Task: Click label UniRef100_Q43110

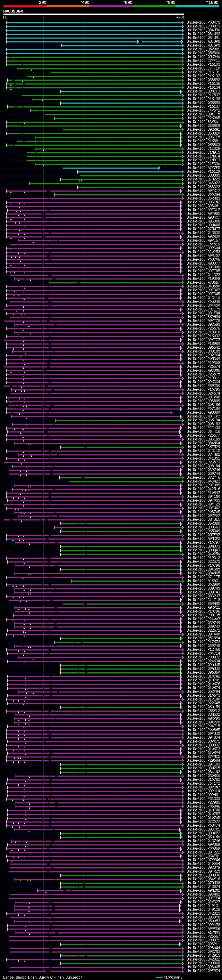Action: tap(203, 298)
